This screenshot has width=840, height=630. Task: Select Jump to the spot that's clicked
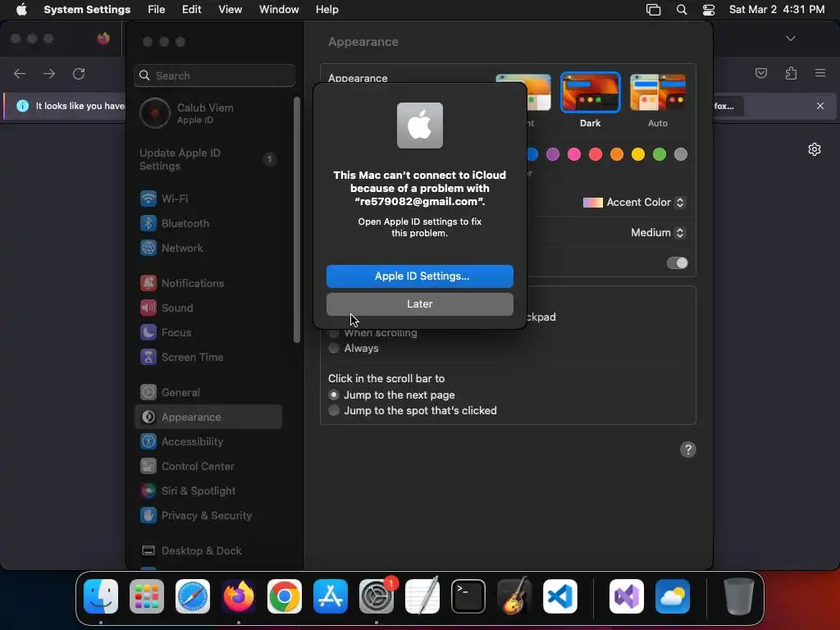pos(334,410)
